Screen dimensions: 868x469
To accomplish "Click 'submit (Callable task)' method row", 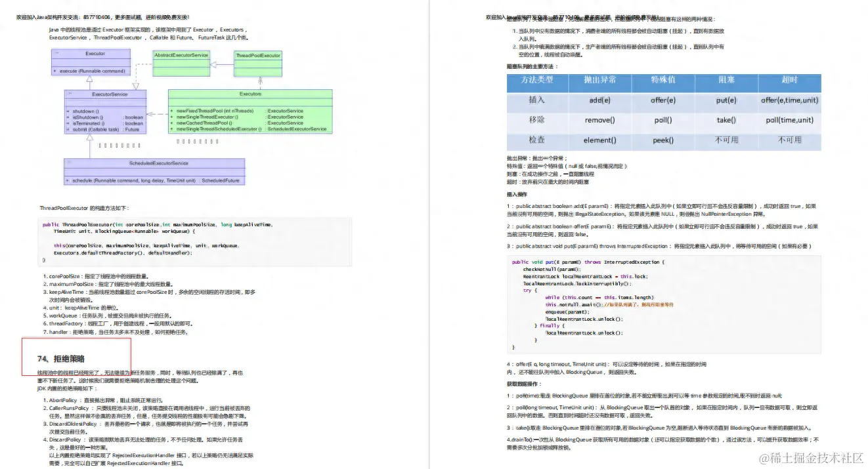I will click(x=104, y=129).
